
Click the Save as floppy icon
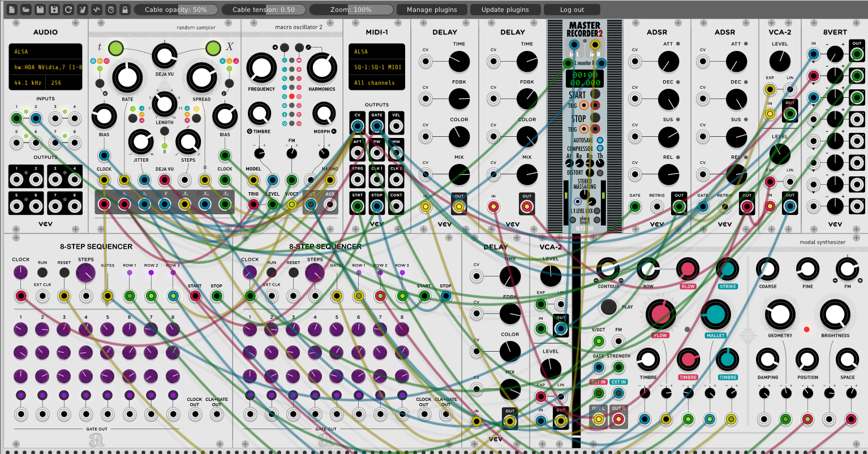(54, 10)
